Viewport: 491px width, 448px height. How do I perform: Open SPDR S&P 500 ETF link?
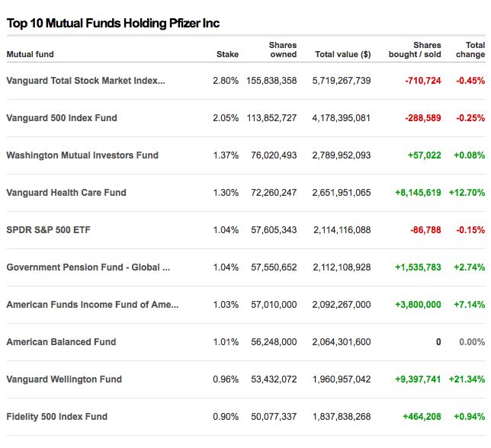point(48,230)
